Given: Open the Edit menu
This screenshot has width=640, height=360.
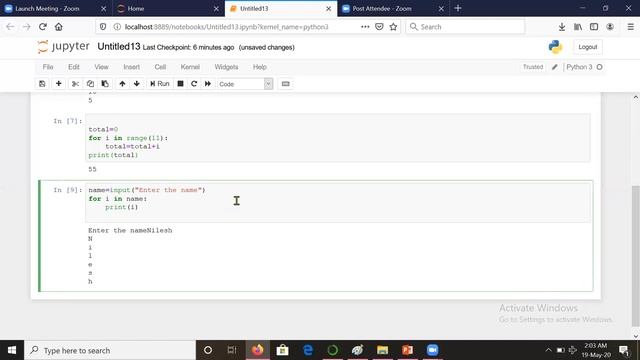Looking at the screenshot, I should click(74, 67).
